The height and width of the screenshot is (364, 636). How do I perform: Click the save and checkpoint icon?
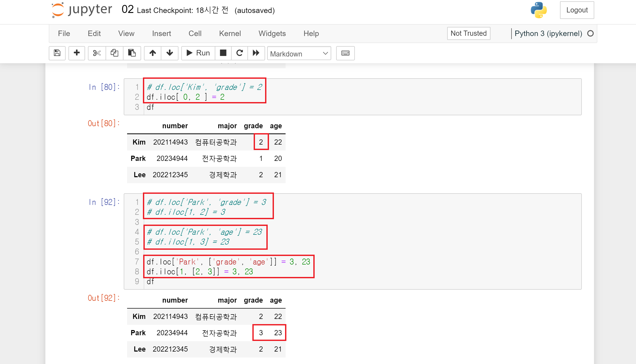point(57,53)
